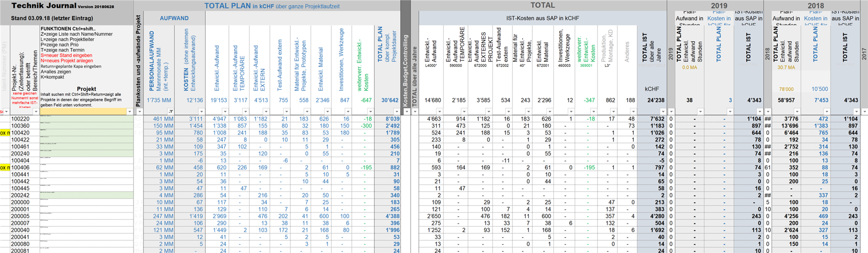Select project number cell 100220

[24, 119]
